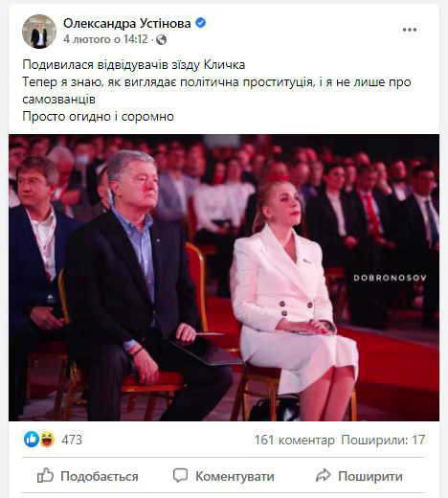This screenshot has width=448, height=498.
Task: Select the Коментувати text label
Action: tap(235, 476)
